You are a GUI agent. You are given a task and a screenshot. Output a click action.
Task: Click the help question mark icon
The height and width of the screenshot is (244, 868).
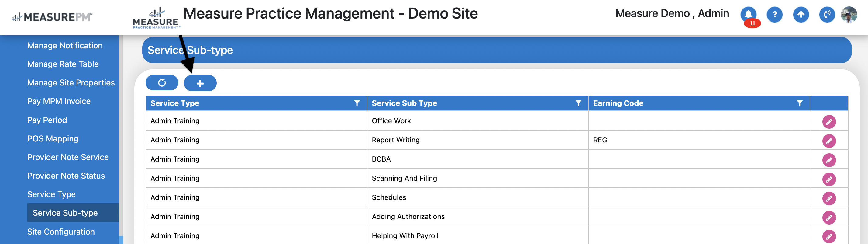[774, 15]
